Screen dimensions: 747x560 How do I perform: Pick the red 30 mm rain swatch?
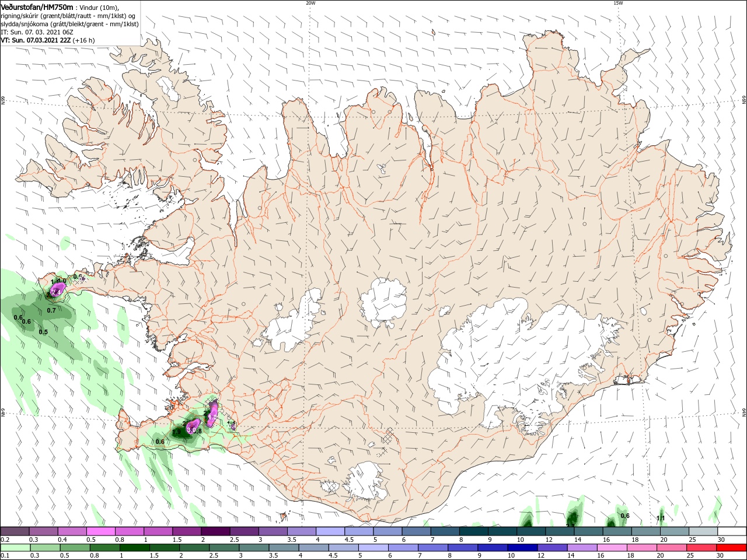pyautogui.click(x=731, y=548)
